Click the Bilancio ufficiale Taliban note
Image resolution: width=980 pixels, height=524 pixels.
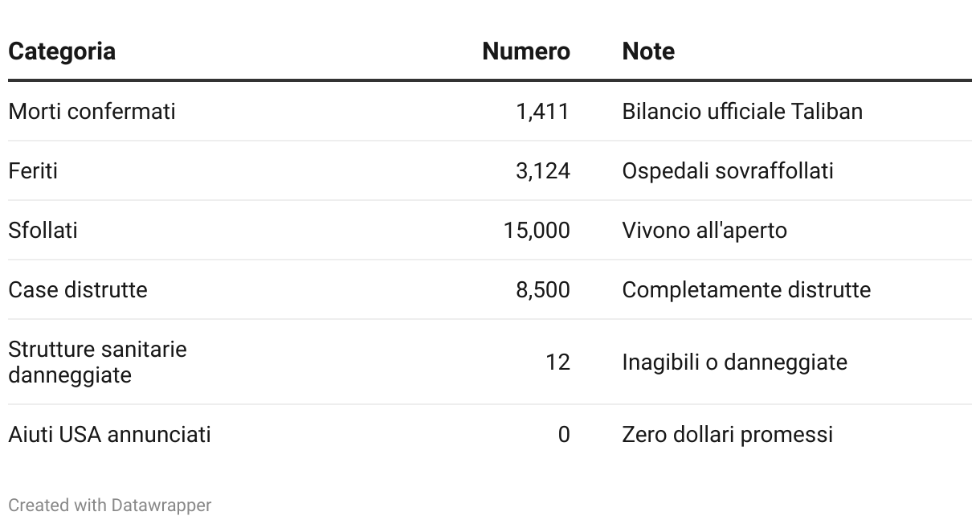click(742, 111)
